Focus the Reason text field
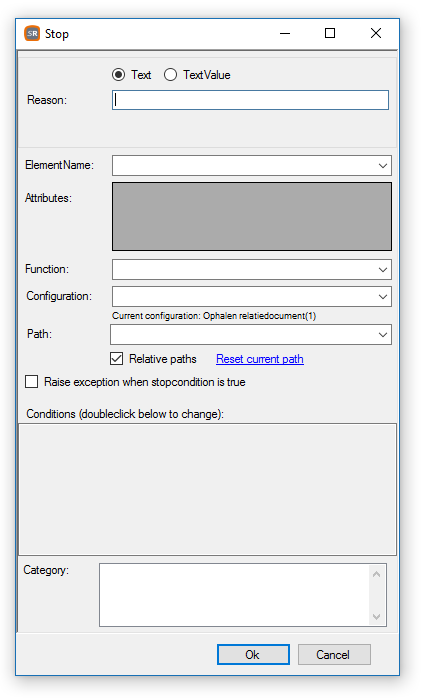This screenshot has width=423, height=700. coord(250,100)
